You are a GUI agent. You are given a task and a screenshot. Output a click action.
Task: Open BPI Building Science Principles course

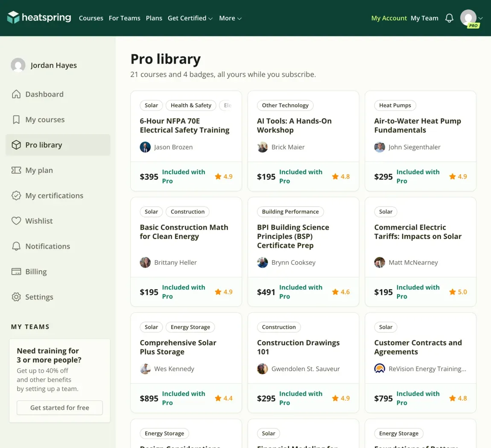[293, 236]
